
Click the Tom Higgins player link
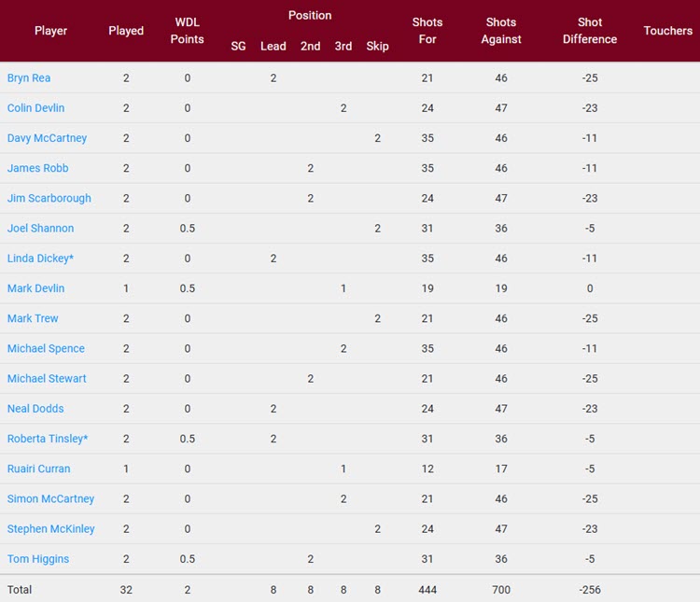click(38, 559)
